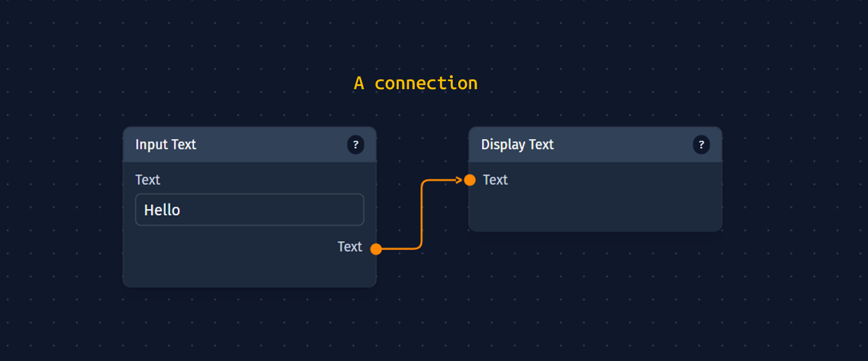This screenshot has width=868, height=361.
Task: Click the orange input port on Display Text
Action: click(470, 180)
